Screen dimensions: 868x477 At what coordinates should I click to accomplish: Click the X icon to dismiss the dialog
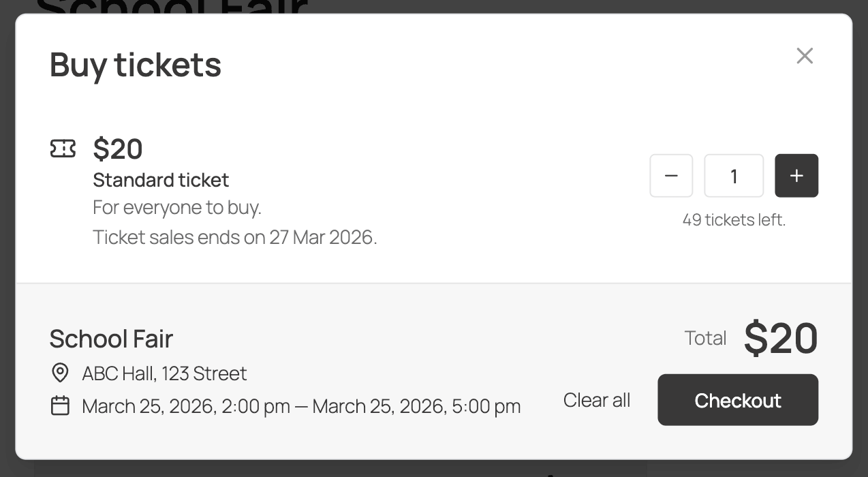805,56
